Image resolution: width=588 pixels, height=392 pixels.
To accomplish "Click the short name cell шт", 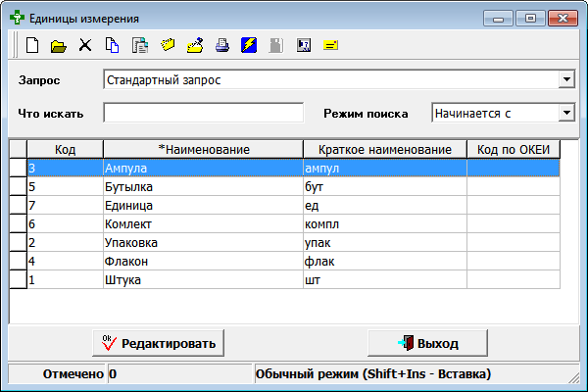I will (385, 280).
